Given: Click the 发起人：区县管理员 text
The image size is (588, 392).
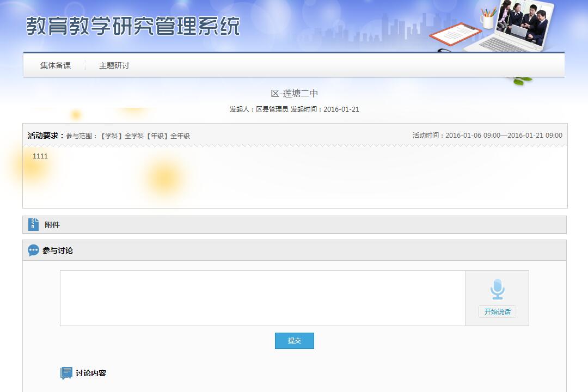Looking at the screenshot, I should point(259,109).
